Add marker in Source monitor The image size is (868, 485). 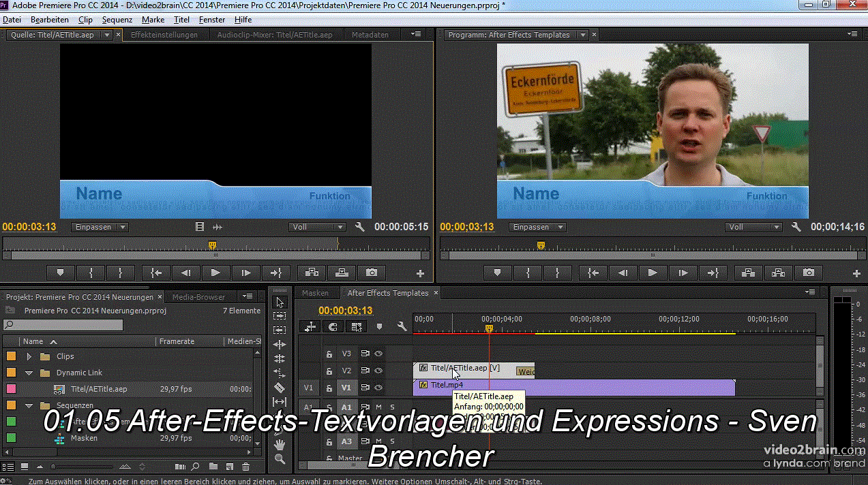point(61,272)
